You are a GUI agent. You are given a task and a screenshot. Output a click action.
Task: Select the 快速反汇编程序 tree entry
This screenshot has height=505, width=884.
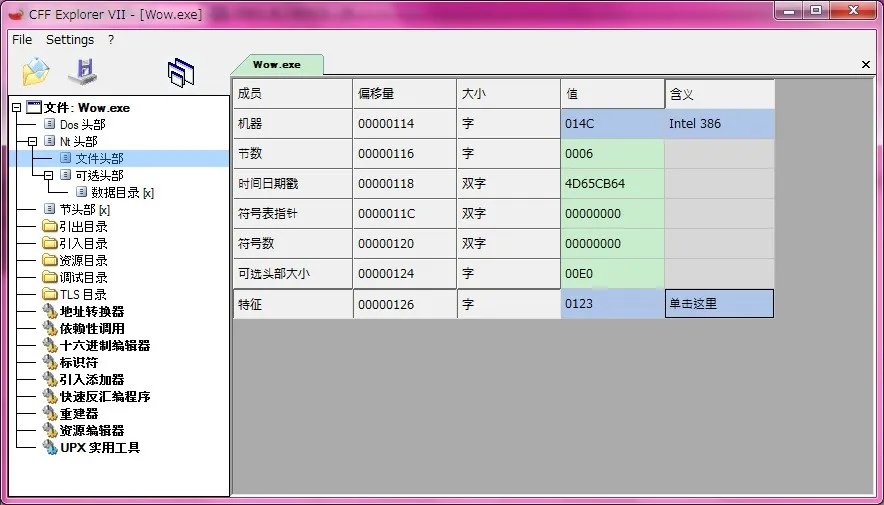(x=105, y=396)
